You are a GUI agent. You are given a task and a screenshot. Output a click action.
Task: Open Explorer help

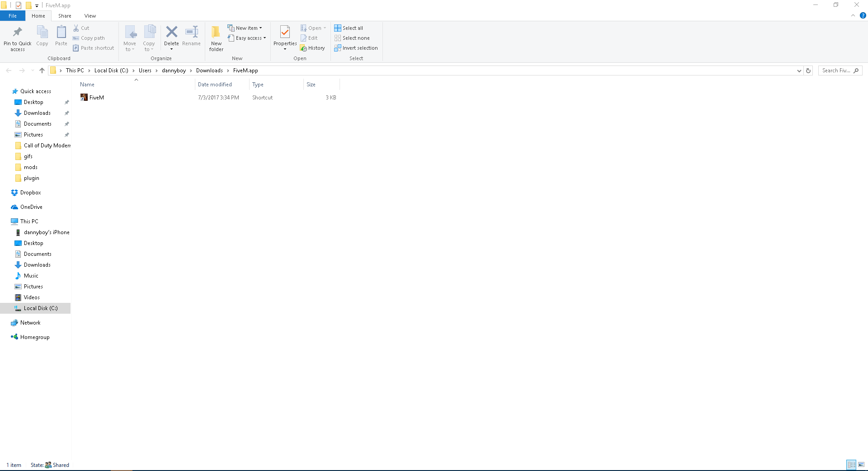coord(863,15)
